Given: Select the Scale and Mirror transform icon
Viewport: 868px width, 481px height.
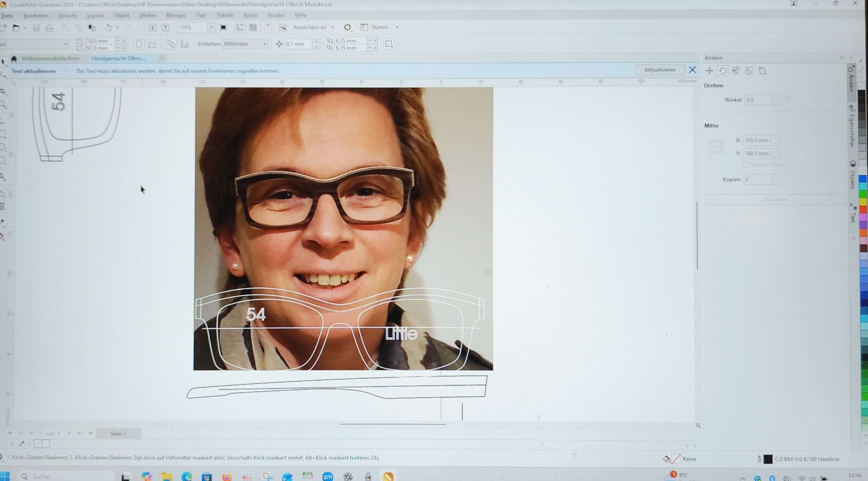Looking at the screenshot, I should pos(735,70).
